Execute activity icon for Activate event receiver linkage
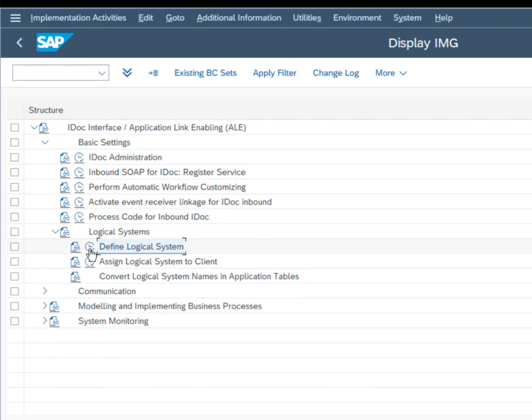Image resolution: width=532 pixels, height=420 pixels. [x=79, y=202]
